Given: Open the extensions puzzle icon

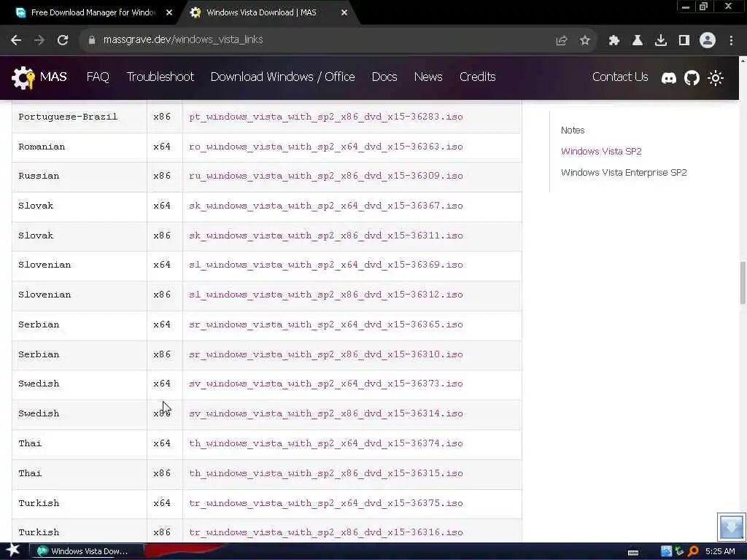Looking at the screenshot, I should [x=614, y=41].
